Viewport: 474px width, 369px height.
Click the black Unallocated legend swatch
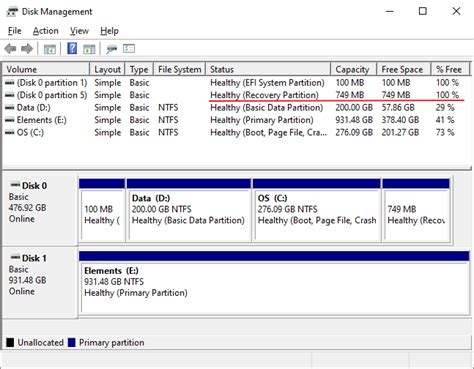tap(10, 343)
